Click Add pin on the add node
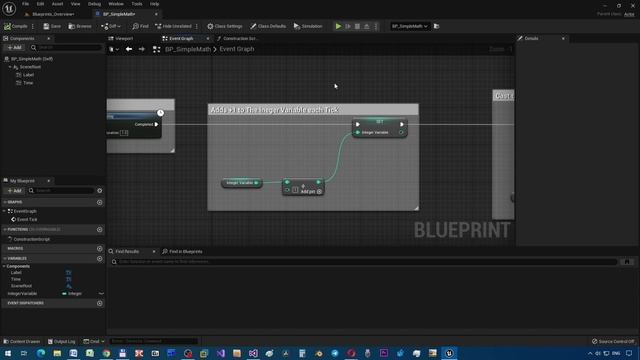Viewport: 640px width, 360px height. tap(311, 191)
